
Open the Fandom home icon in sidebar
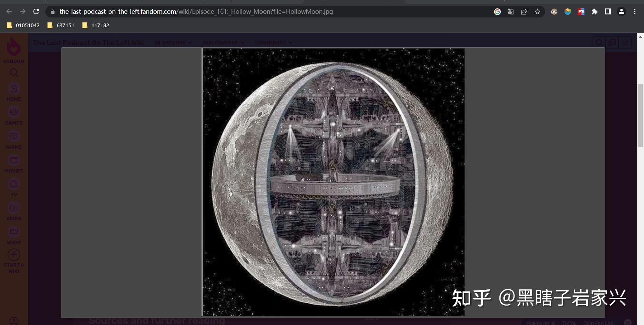click(x=14, y=88)
